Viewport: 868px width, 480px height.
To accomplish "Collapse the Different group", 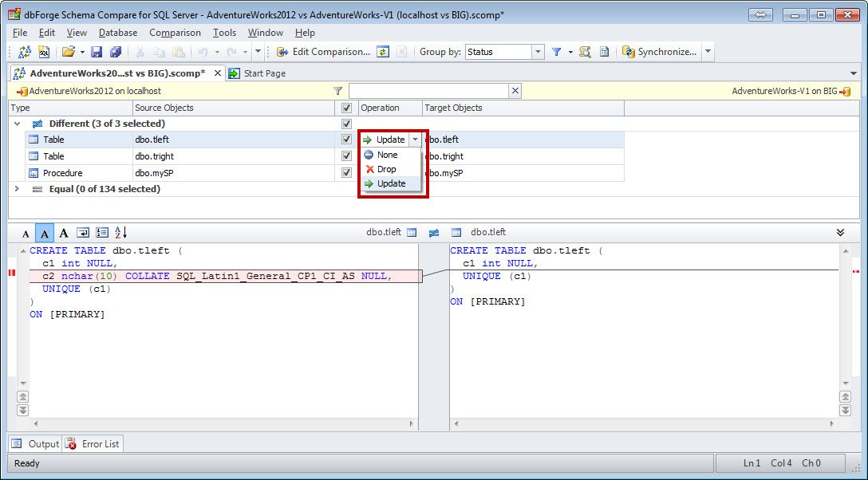I will pyautogui.click(x=18, y=124).
